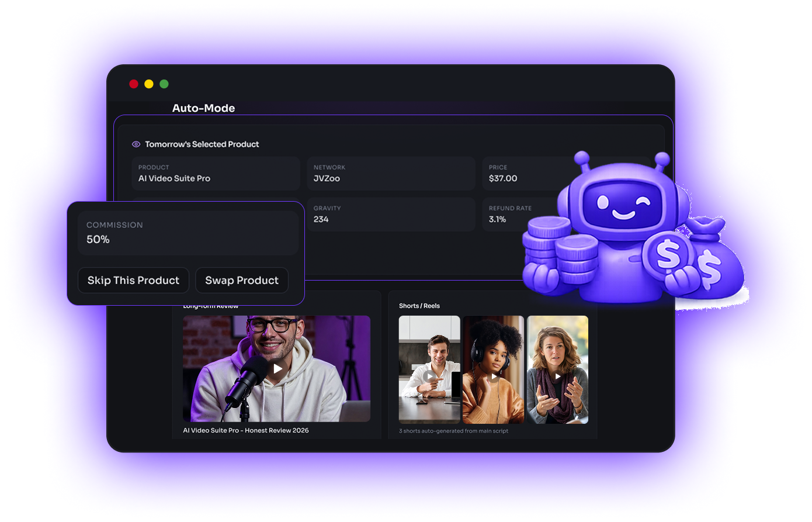The image size is (812, 522).
Task: Click the JVZoo network field
Action: 391,174
